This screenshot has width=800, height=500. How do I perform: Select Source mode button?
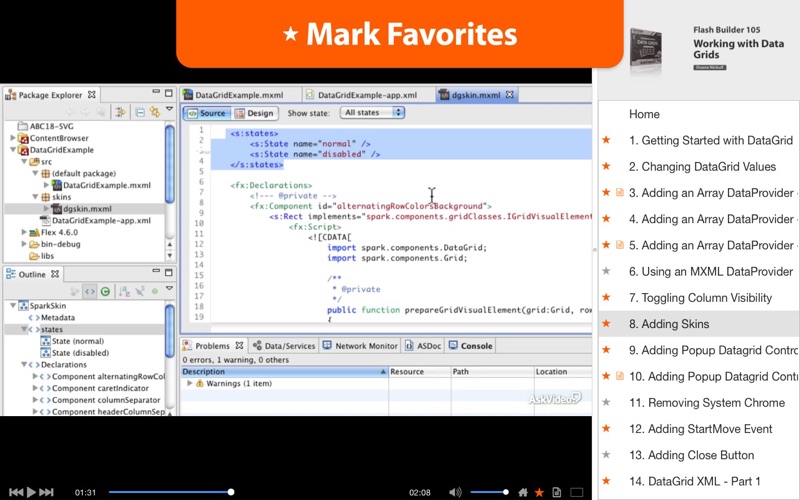tap(207, 113)
